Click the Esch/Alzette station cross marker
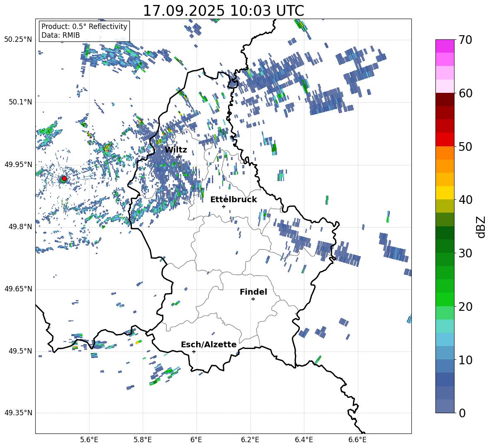 tap(194, 351)
